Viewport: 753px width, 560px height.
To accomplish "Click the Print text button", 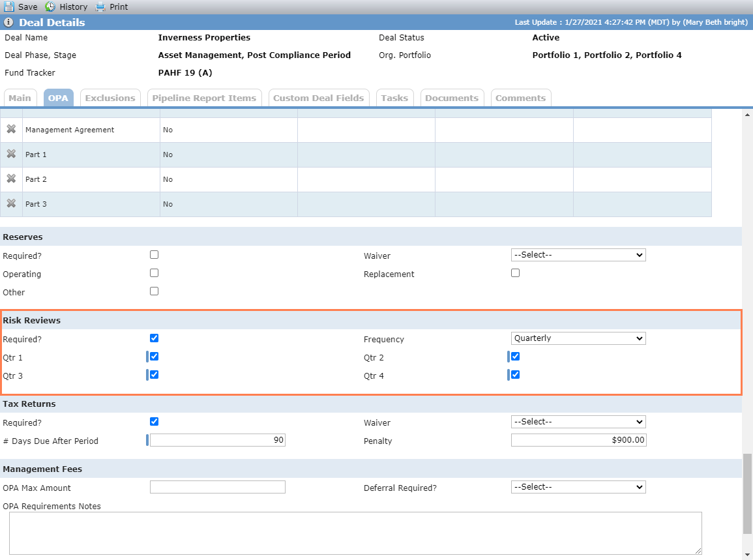I will [x=119, y=7].
